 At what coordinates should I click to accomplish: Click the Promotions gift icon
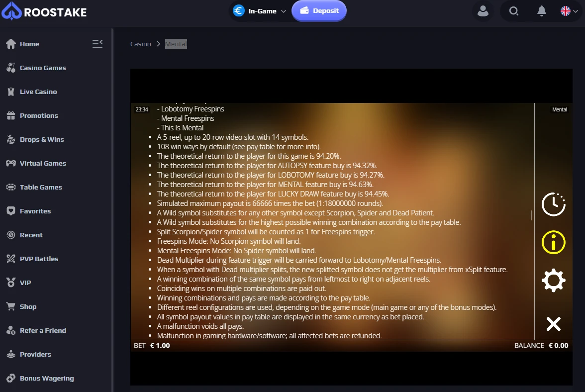pyautogui.click(x=11, y=115)
